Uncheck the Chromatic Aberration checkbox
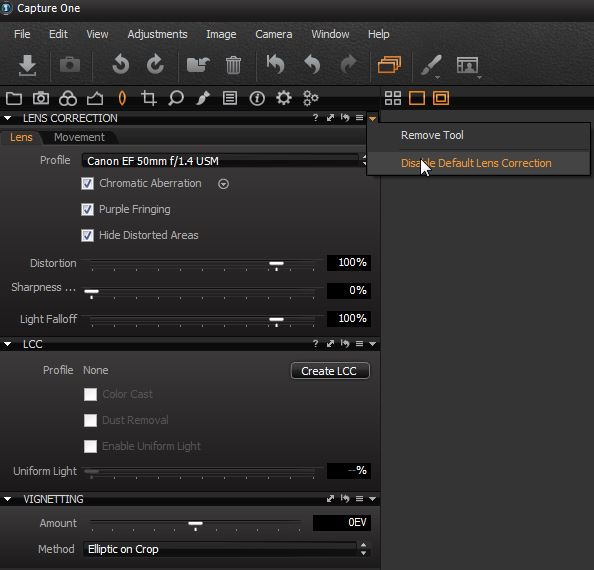The image size is (594, 570). pos(88,184)
